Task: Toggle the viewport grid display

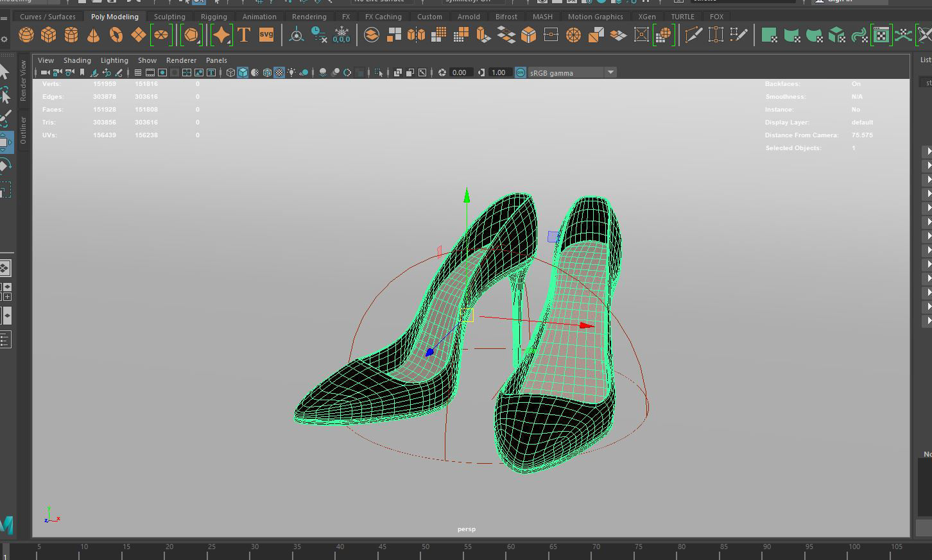Action: click(x=138, y=72)
